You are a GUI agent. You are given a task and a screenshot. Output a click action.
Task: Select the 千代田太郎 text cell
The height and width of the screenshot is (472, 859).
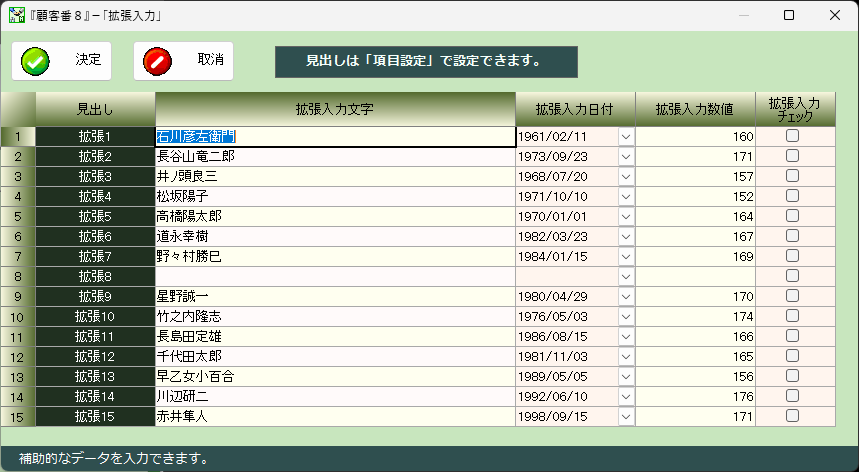(335, 356)
